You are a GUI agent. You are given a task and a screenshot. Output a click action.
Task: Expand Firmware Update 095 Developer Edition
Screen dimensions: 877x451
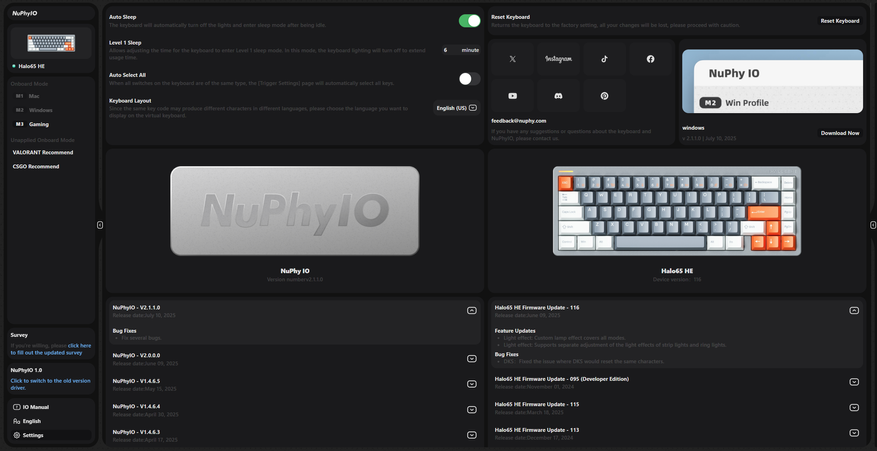(x=854, y=382)
